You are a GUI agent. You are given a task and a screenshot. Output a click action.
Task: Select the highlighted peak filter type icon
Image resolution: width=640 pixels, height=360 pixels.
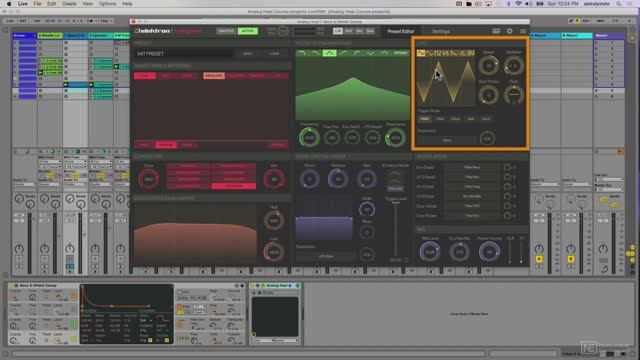[329, 53]
